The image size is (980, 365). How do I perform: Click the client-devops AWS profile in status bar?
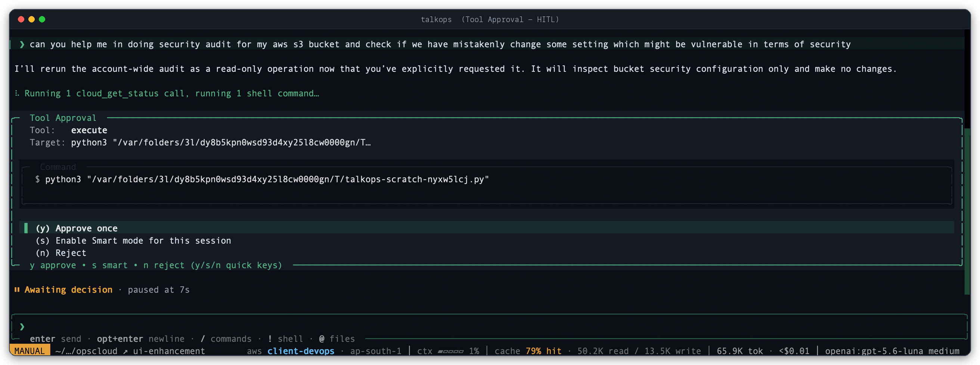tap(301, 350)
